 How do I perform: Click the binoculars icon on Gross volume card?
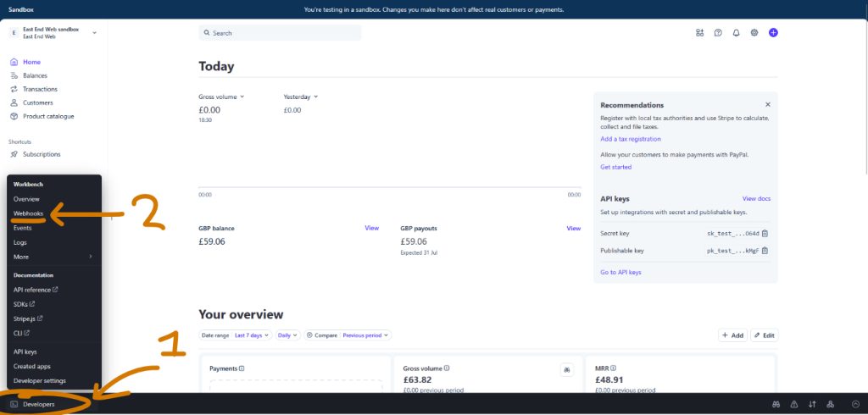[567, 369]
